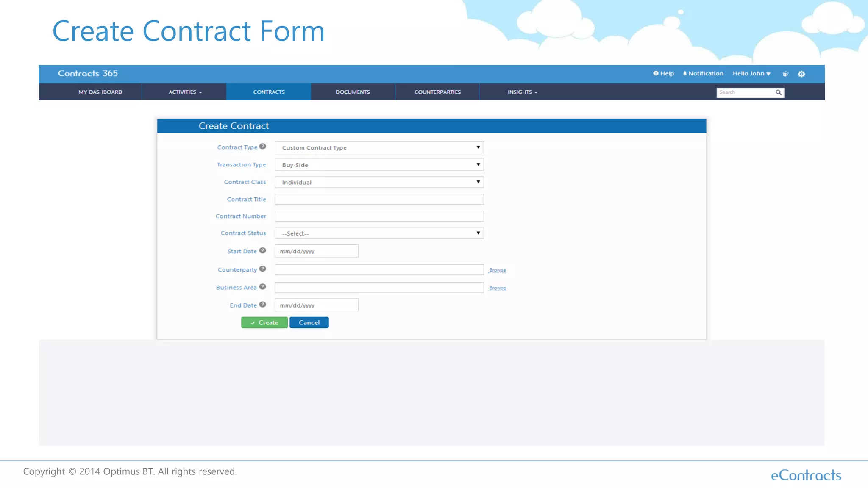
Task: Expand the Insights menu
Action: (x=523, y=92)
